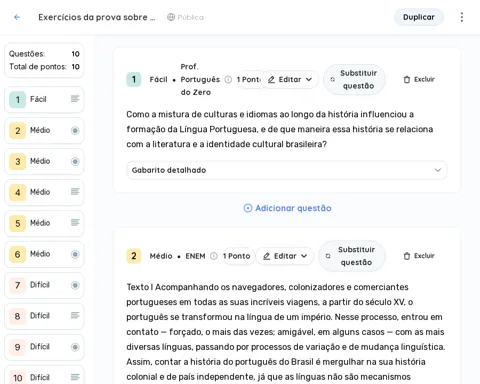Click the Total de pontos: 10 line
Viewport: 480px width, 384px height.
(44, 67)
